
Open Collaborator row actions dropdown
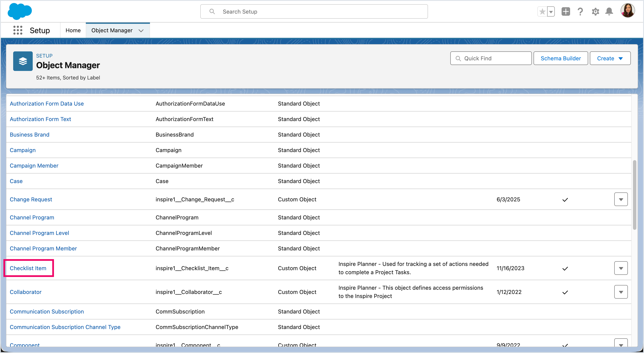pos(621,292)
